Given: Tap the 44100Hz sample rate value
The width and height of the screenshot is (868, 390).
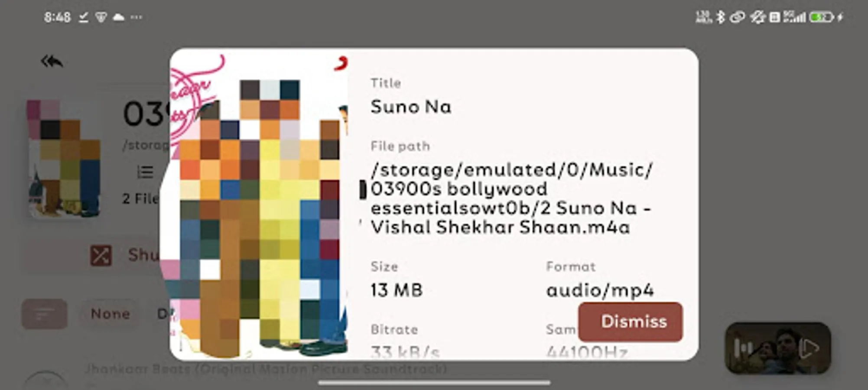Looking at the screenshot, I should pos(587,352).
